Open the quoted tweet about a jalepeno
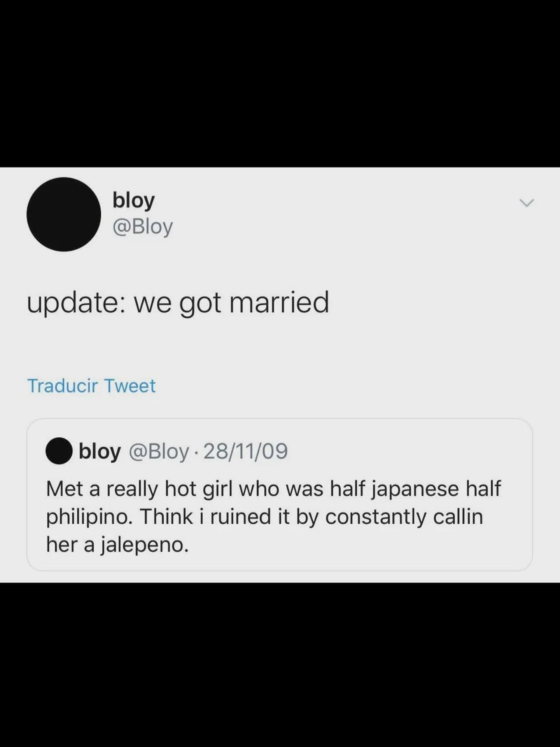 [280, 495]
